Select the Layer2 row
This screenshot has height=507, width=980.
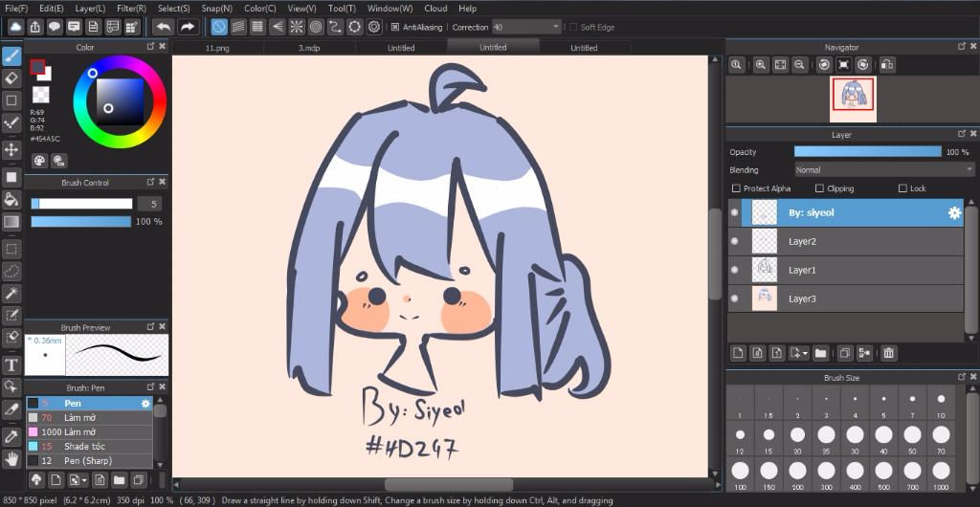click(846, 242)
